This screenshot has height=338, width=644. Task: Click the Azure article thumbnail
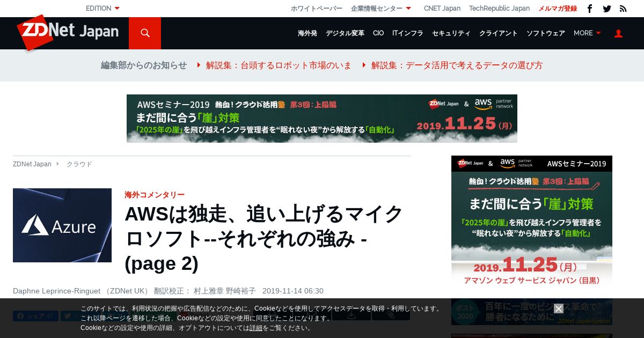pyautogui.click(x=62, y=225)
